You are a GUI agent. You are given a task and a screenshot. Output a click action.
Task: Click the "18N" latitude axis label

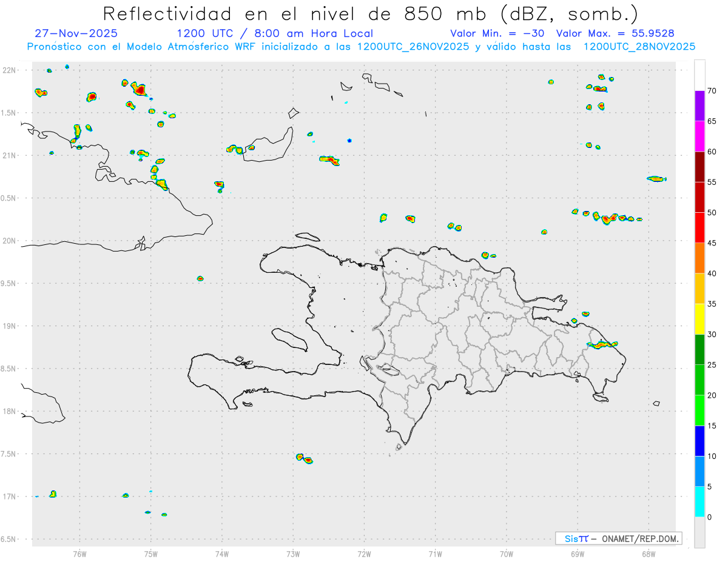tap(10, 411)
